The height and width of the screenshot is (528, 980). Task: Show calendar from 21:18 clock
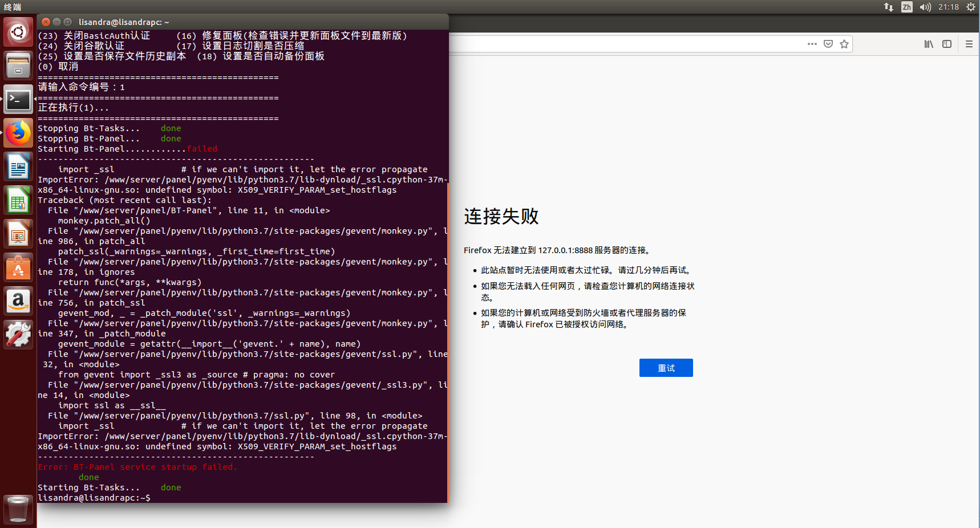click(x=949, y=7)
